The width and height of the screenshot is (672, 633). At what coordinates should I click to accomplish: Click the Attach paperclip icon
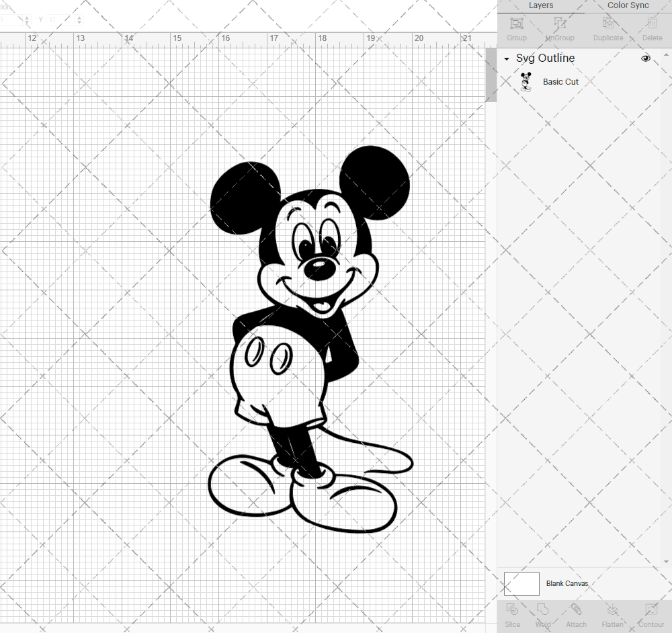[x=576, y=610]
